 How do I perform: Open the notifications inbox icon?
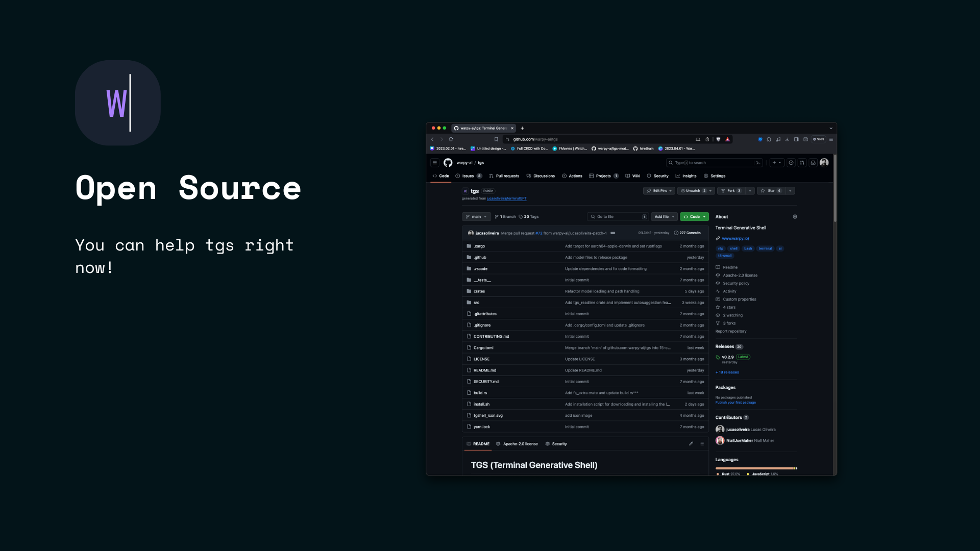[x=813, y=163]
